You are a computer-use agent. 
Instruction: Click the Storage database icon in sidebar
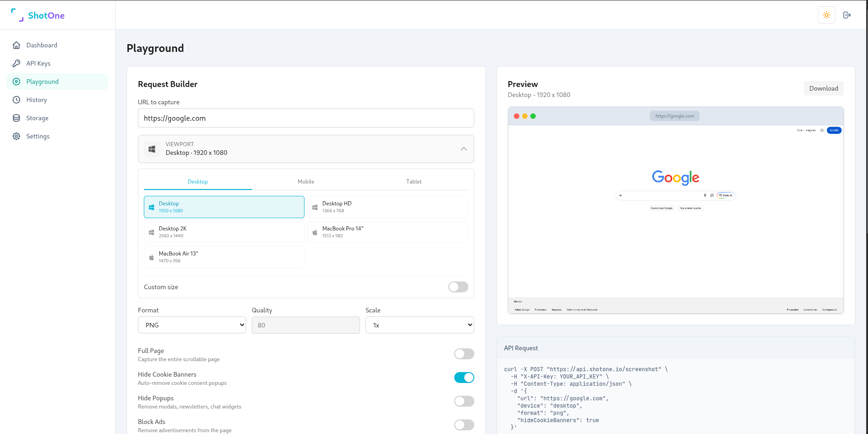pyautogui.click(x=16, y=118)
